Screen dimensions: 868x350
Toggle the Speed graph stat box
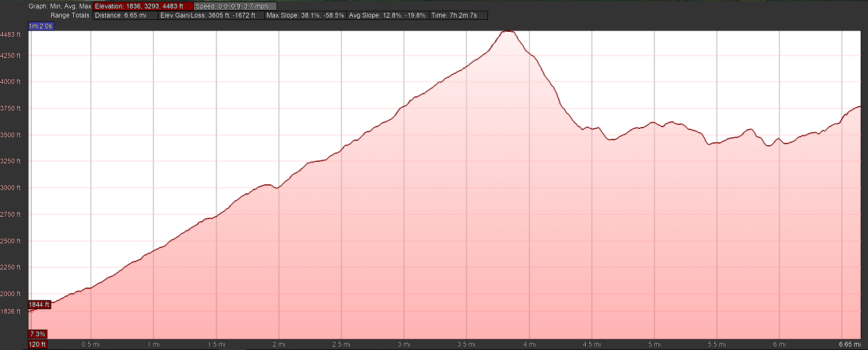pos(235,6)
